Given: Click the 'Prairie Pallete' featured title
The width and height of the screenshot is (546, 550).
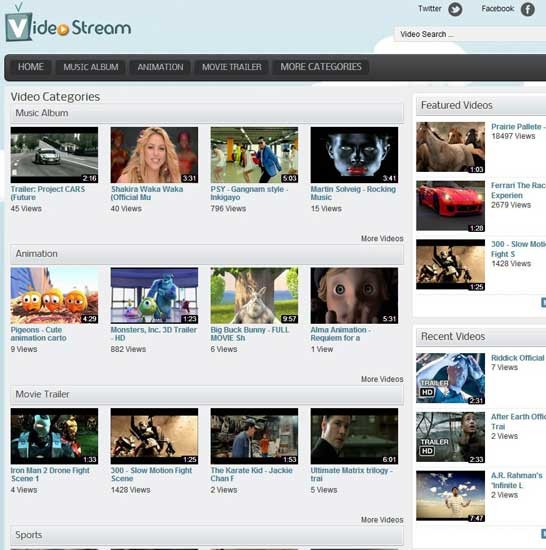Looking at the screenshot, I should [x=518, y=127].
